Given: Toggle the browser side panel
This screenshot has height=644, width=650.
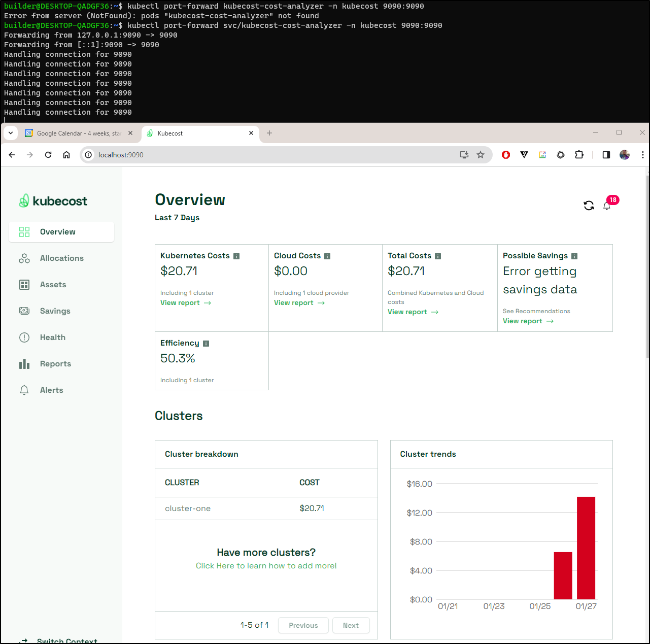Looking at the screenshot, I should pos(606,155).
